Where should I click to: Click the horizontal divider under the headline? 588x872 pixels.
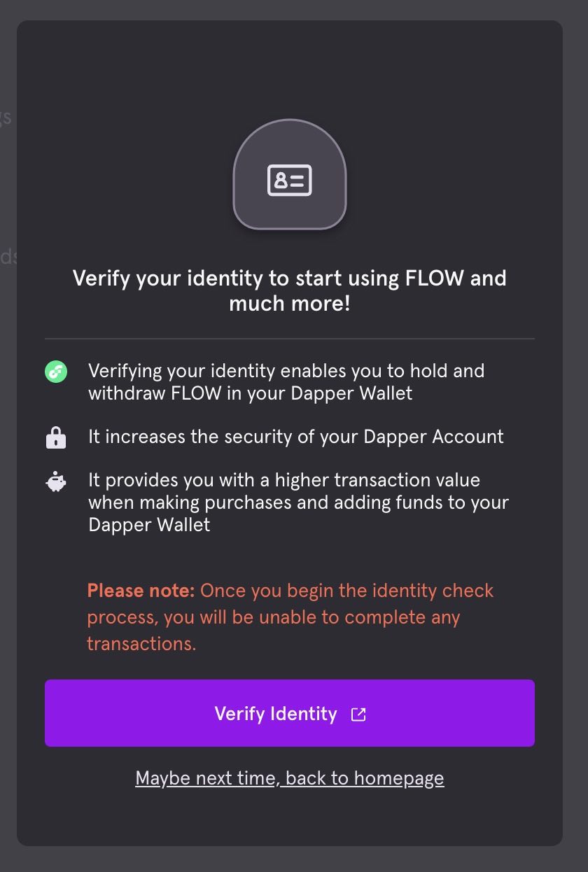coord(289,339)
